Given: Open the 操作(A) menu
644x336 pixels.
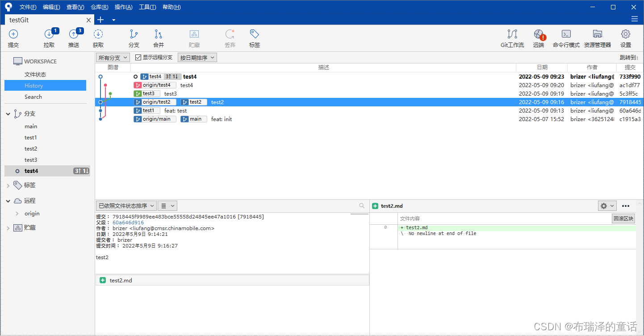Looking at the screenshot, I should (123, 7).
